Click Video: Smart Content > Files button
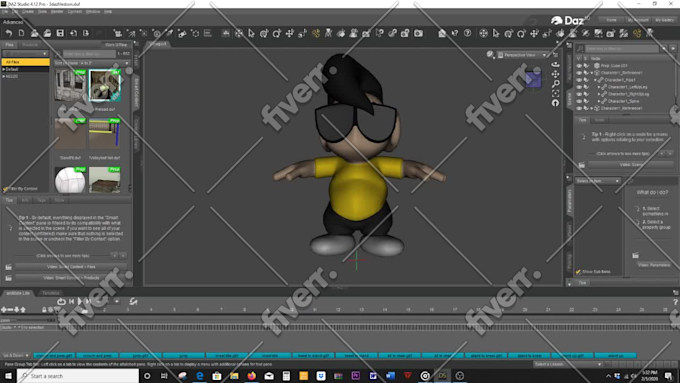The width and height of the screenshot is (680, 383). pyautogui.click(x=71, y=267)
